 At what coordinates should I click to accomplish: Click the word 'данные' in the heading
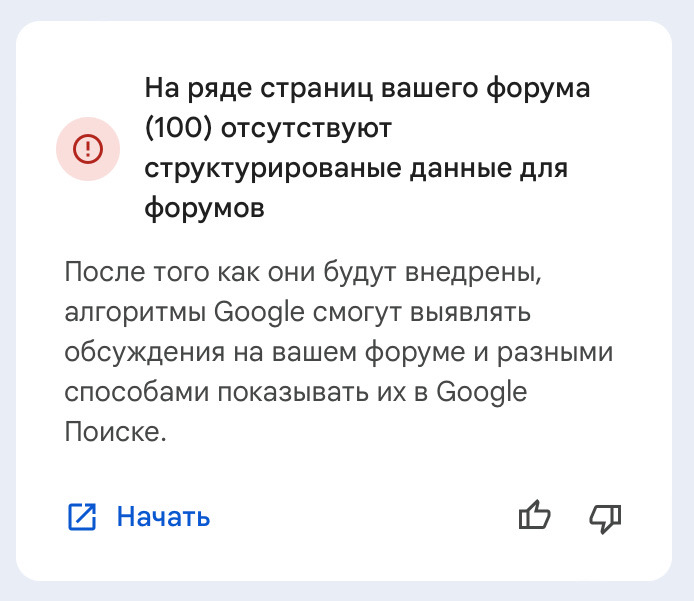click(460, 169)
